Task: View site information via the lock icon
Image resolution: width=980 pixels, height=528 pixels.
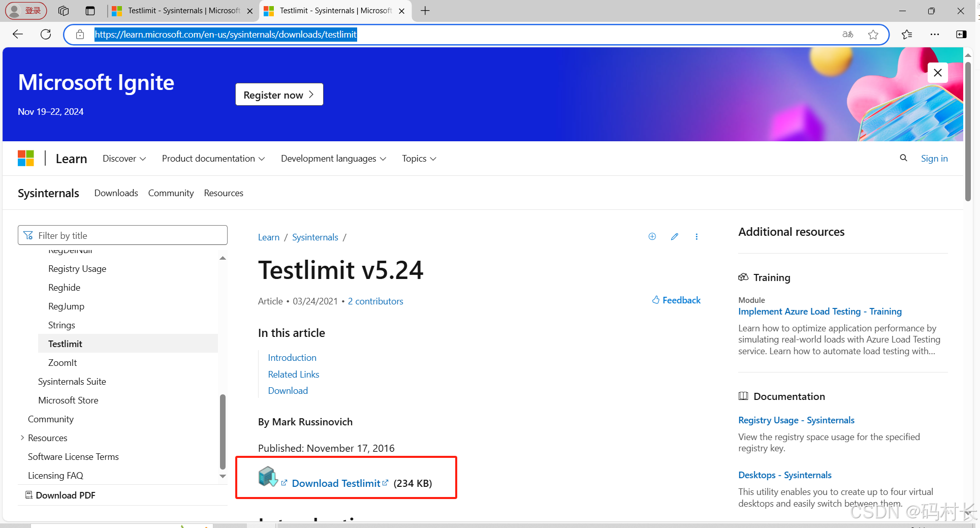Action: pyautogui.click(x=80, y=34)
